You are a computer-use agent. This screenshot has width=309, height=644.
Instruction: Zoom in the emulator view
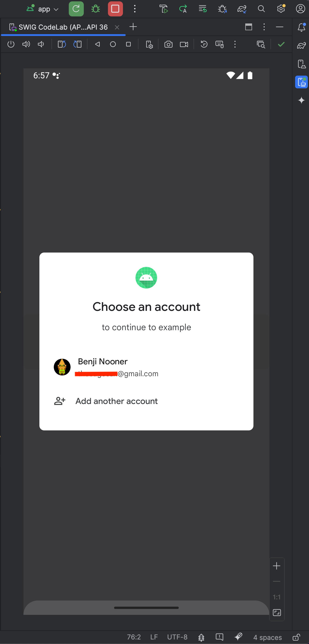(x=276, y=566)
